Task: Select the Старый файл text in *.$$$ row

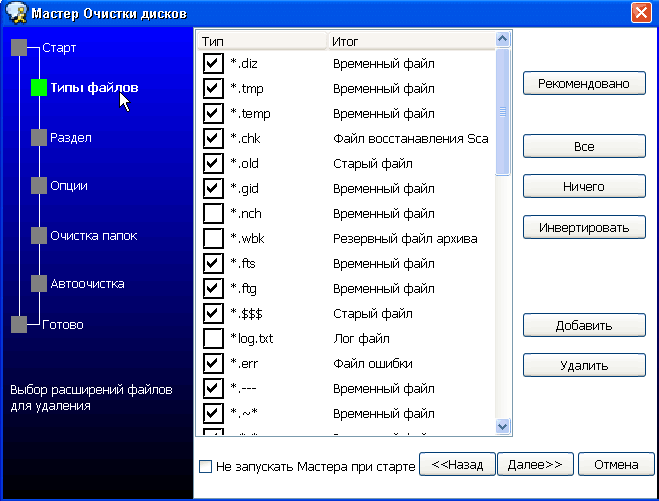Action: [373, 313]
